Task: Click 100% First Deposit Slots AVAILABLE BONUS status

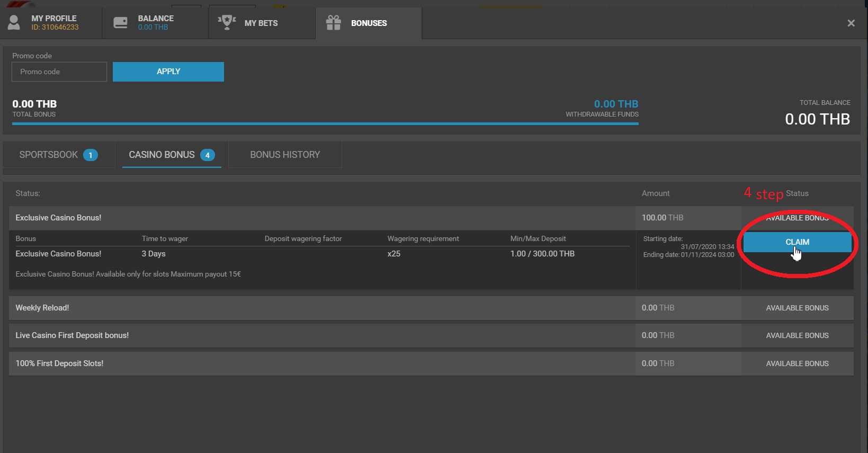Action: (797, 363)
